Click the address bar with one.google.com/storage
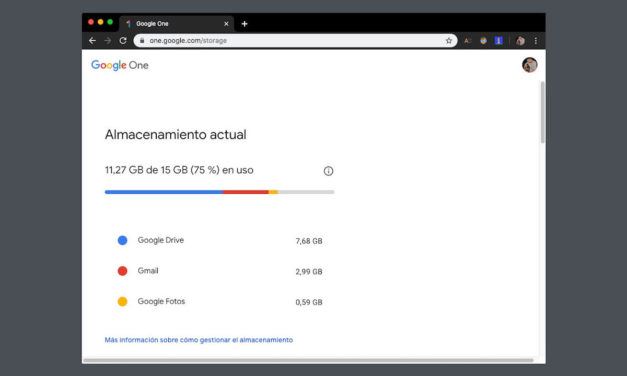The image size is (627, 376). (x=295, y=40)
